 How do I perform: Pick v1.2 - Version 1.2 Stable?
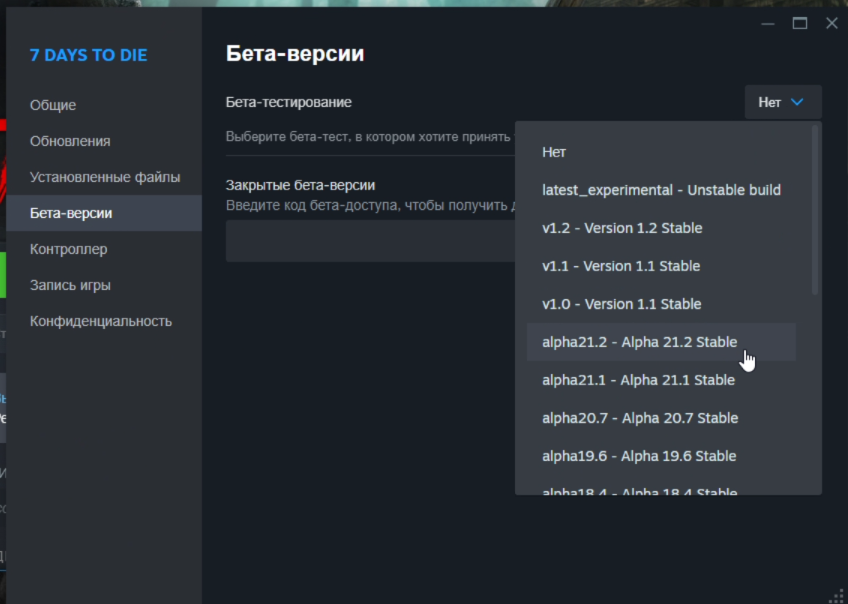661,228
